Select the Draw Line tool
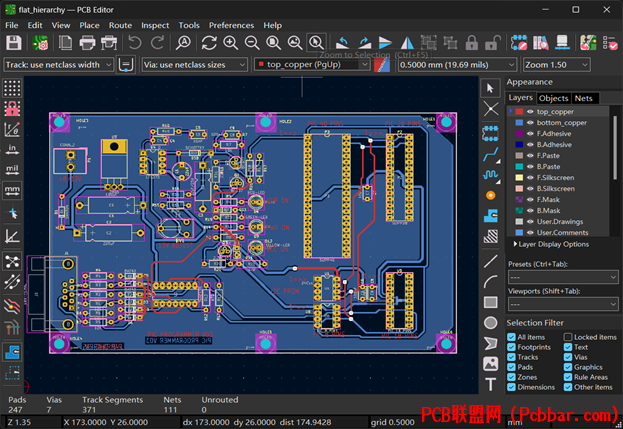Image resolution: width=623 pixels, height=429 pixels. (x=491, y=261)
